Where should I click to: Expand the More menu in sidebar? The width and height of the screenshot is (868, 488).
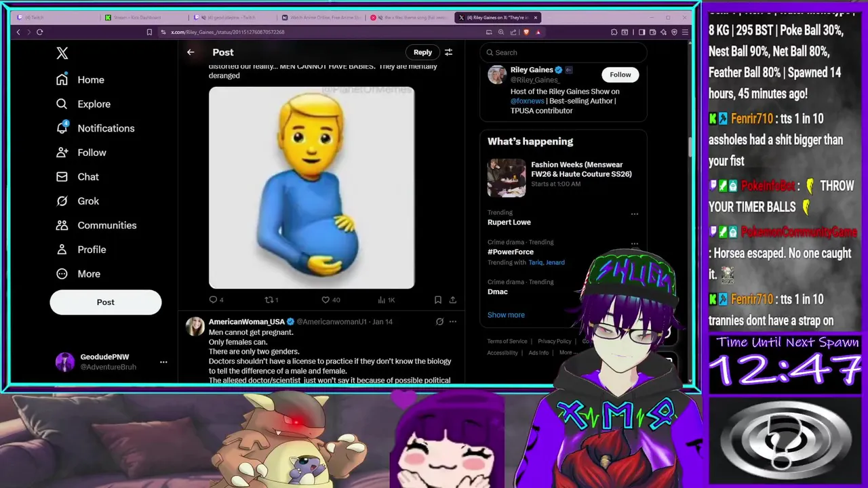pos(78,274)
